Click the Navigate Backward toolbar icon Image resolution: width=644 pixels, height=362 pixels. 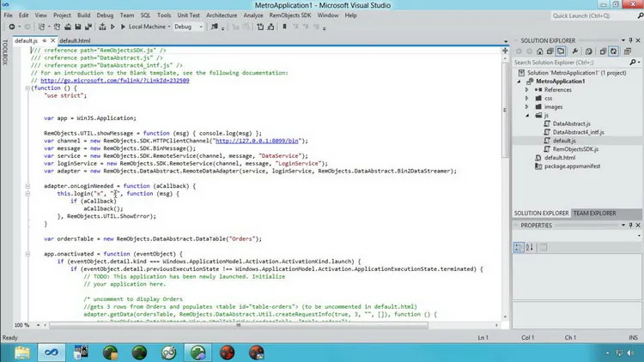pos(12,27)
